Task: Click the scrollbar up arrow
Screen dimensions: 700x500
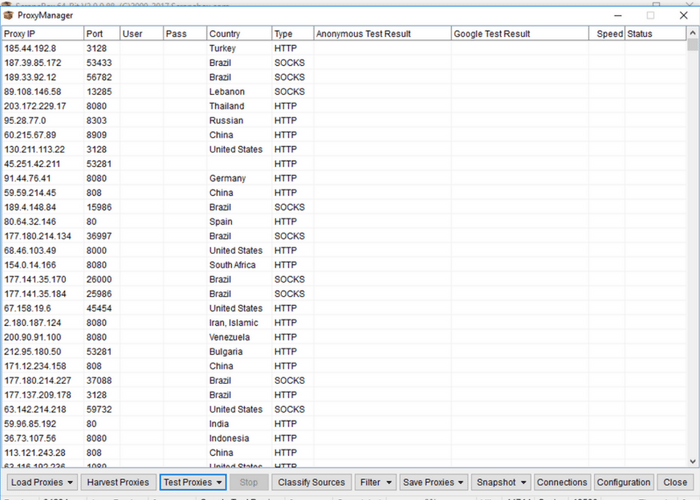Action: tap(692, 33)
